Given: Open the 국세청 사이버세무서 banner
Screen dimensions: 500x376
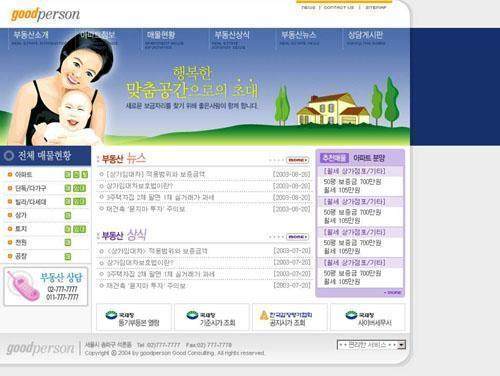Looking at the screenshot, I should click(x=368, y=317).
